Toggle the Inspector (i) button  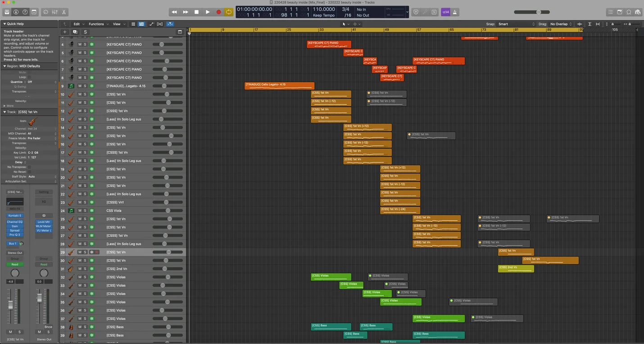coord(16,12)
